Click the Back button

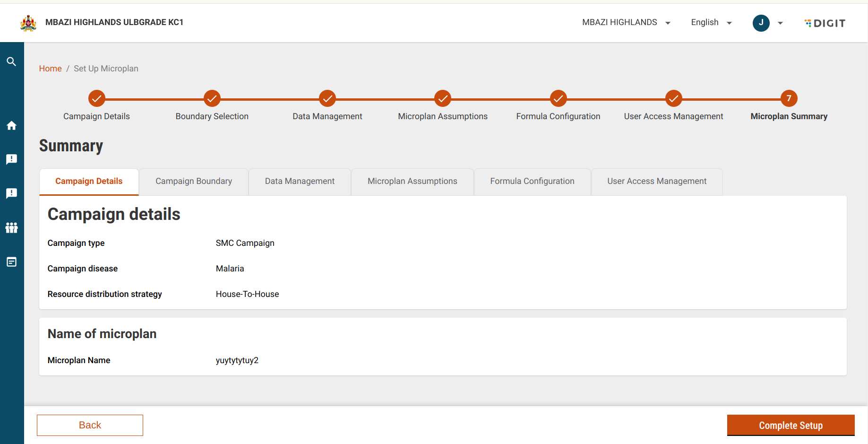tap(90, 425)
